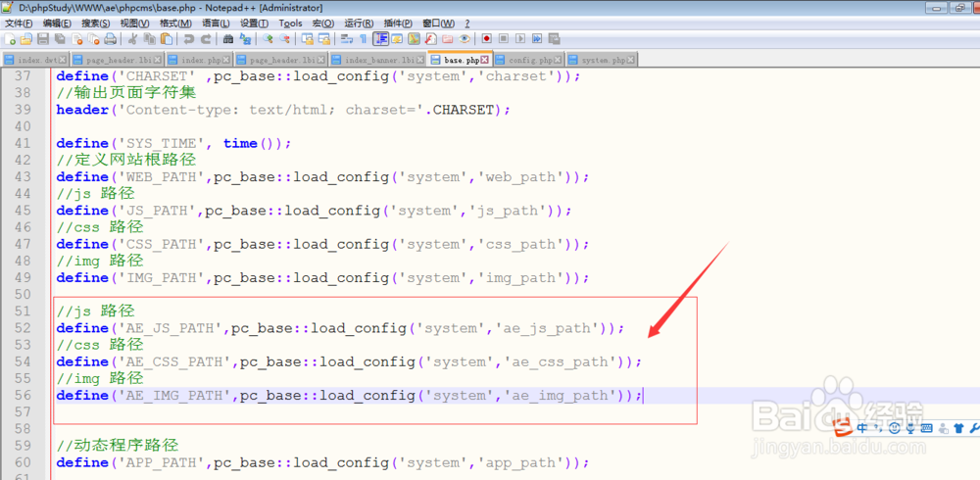Open the 语言(L) menu
The width and height of the screenshot is (980, 480).
216,24
